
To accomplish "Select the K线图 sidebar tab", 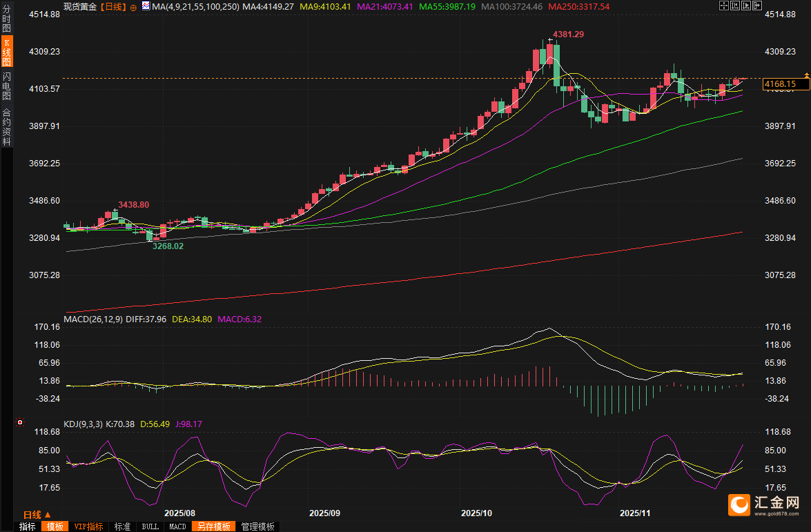I will point(6,52).
